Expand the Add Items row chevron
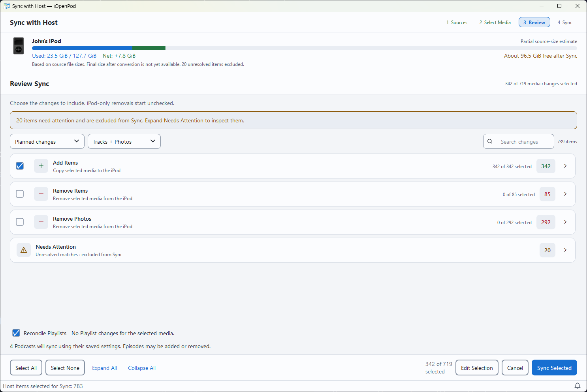Image resolution: width=587 pixels, height=392 pixels. point(565,166)
